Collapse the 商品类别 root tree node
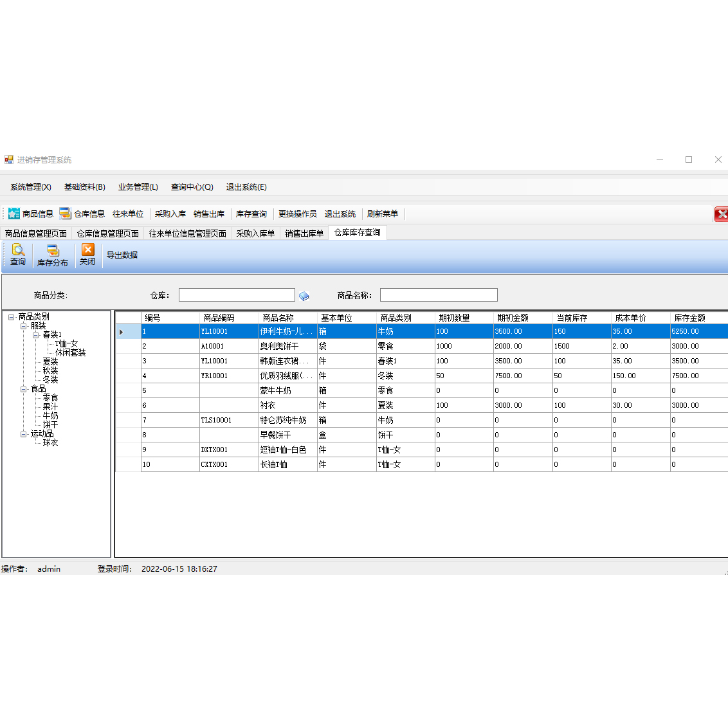Screen dimensions: 728x728 pos(12,316)
